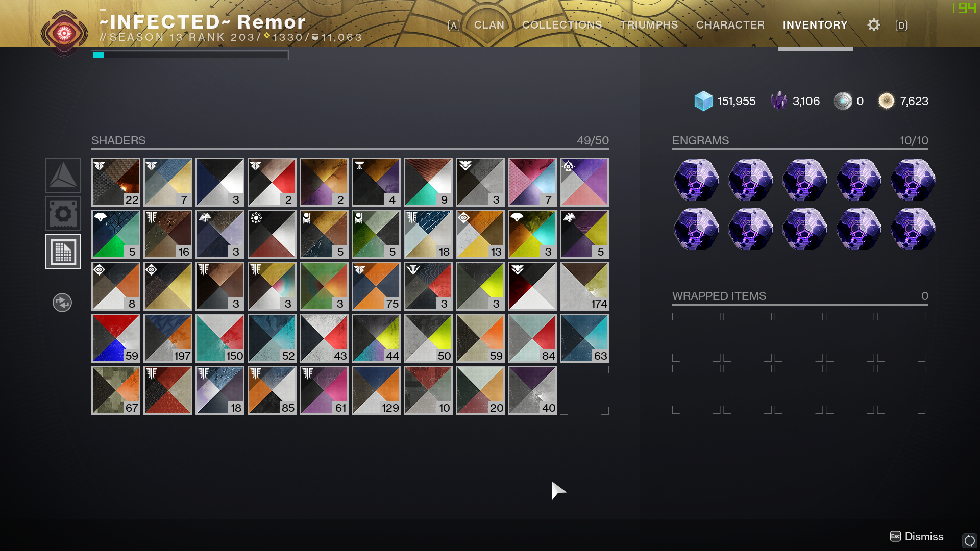Click the D key navigation prompt
The width and height of the screenshot is (980, 551).
(901, 26)
